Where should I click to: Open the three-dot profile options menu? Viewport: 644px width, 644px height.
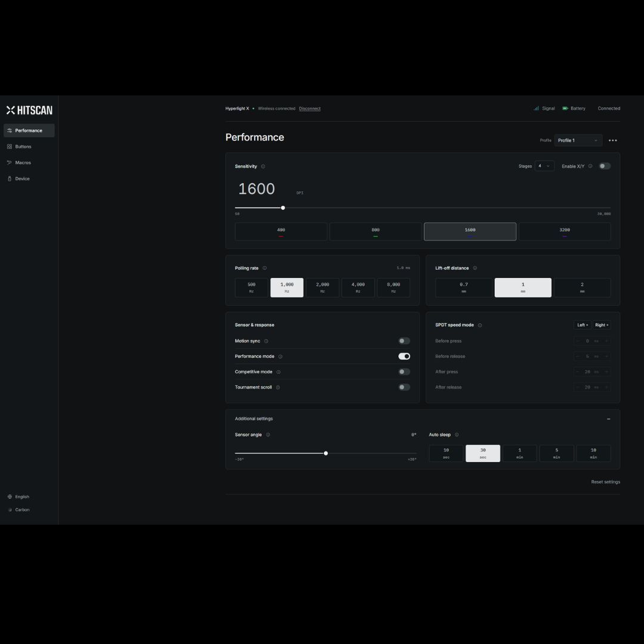[x=612, y=141]
